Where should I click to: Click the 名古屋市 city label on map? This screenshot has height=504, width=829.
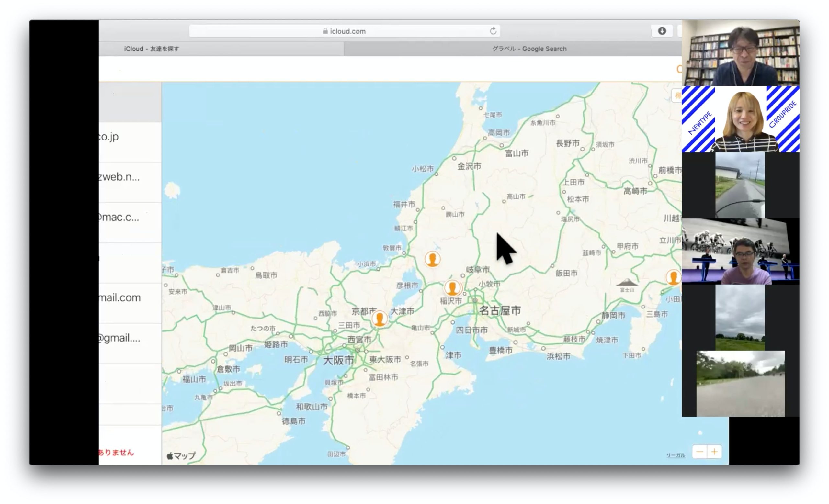(x=500, y=310)
